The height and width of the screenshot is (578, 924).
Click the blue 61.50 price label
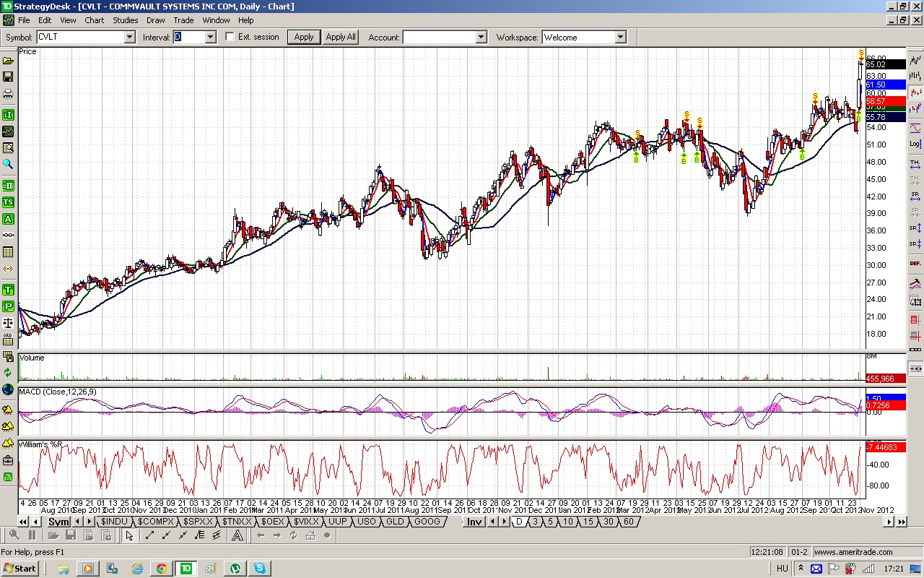[885, 85]
